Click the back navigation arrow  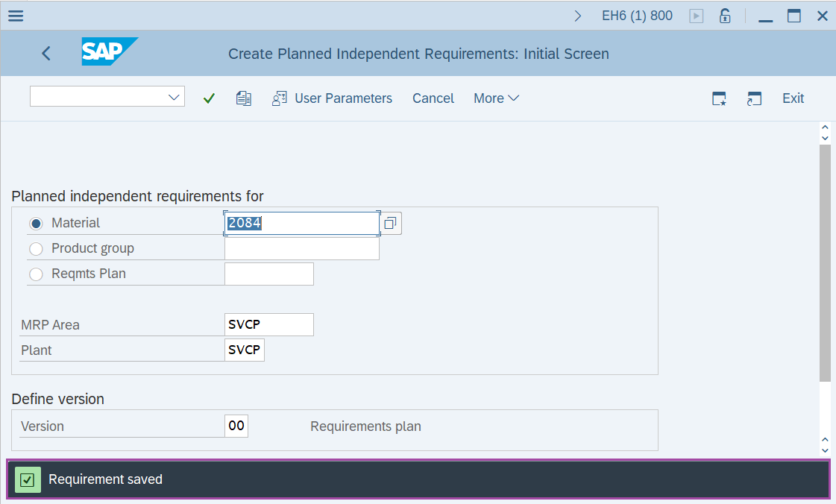coord(45,53)
